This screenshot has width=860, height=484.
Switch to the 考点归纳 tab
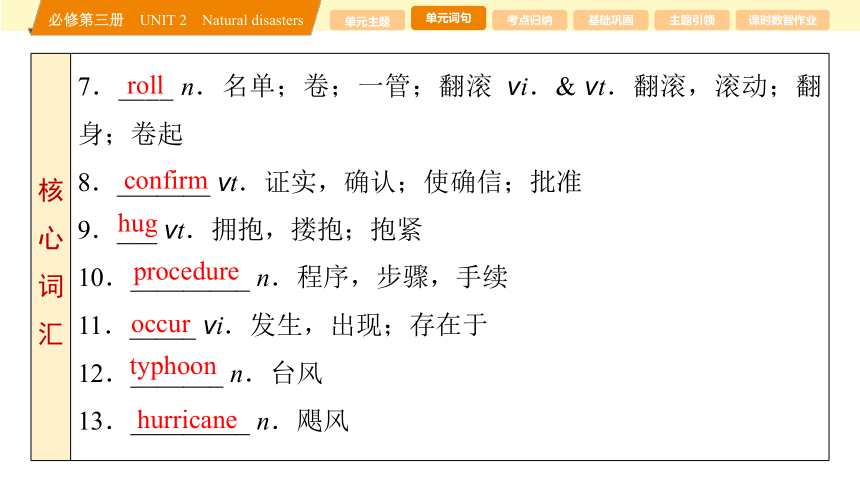(x=529, y=21)
